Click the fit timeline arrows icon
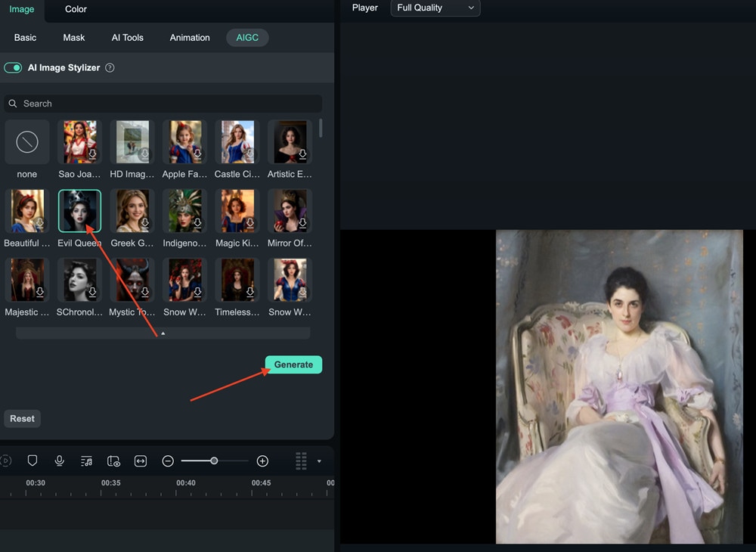 tap(141, 461)
